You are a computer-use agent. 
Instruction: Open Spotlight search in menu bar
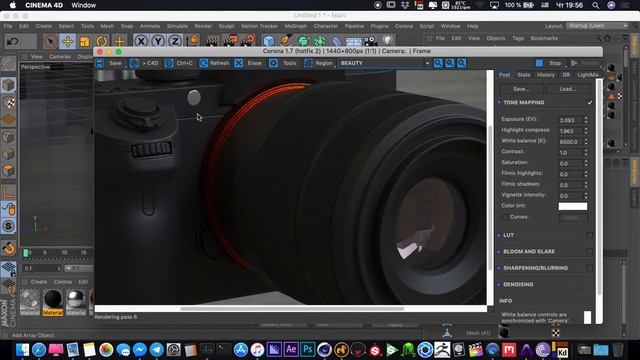click(x=596, y=5)
